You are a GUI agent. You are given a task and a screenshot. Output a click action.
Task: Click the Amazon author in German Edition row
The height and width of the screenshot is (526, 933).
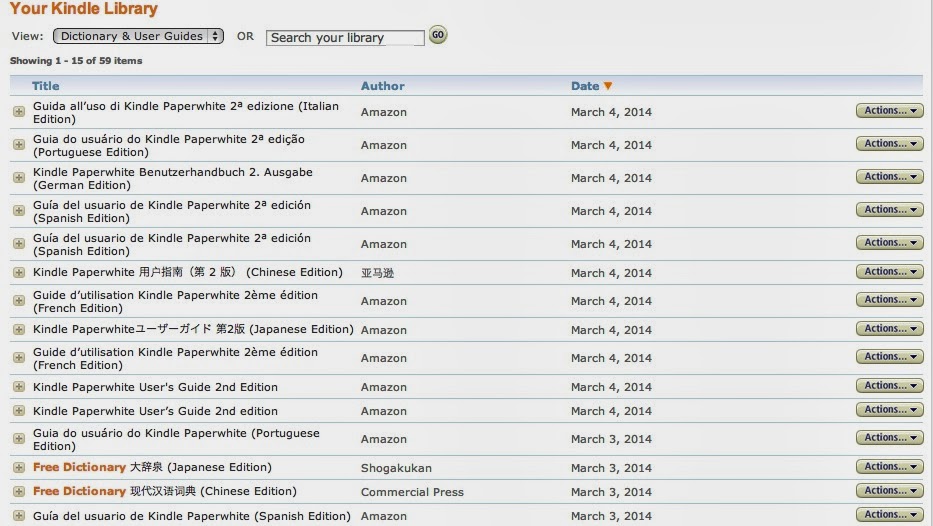pyautogui.click(x=384, y=178)
